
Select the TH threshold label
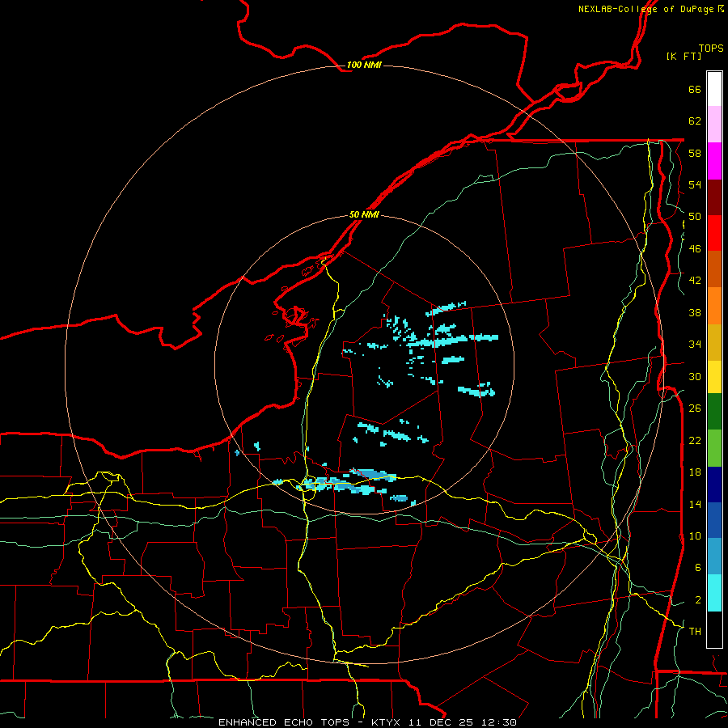click(695, 632)
